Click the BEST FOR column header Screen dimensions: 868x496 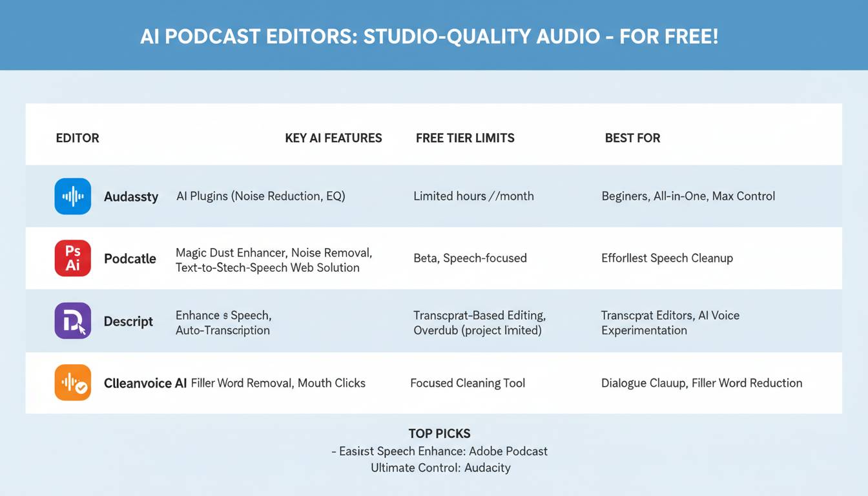tap(633, 138)
